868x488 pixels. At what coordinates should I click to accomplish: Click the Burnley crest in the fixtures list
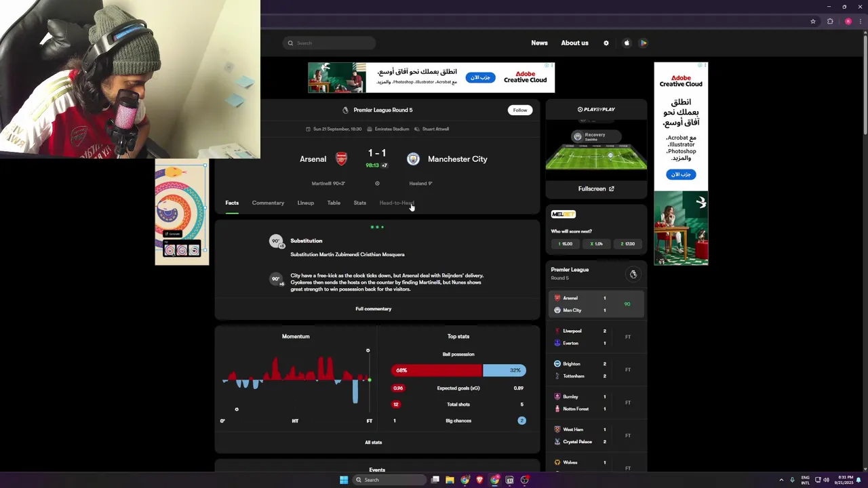(557, 396)
